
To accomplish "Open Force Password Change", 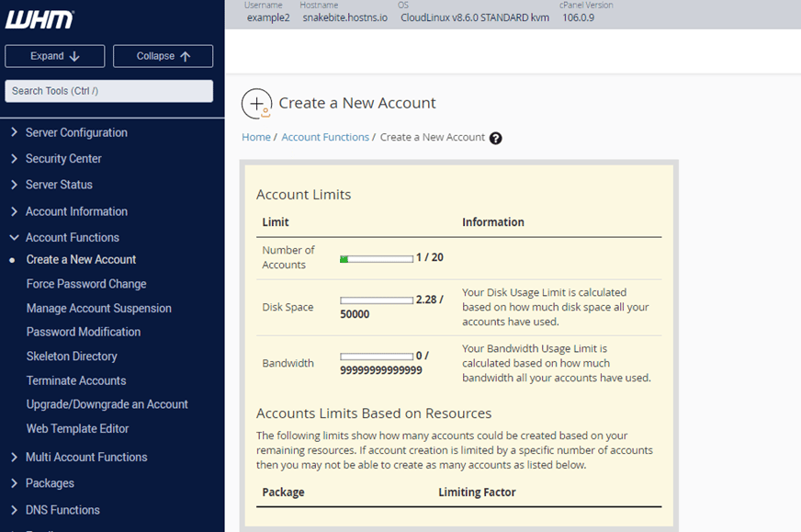I will [86, 284].
